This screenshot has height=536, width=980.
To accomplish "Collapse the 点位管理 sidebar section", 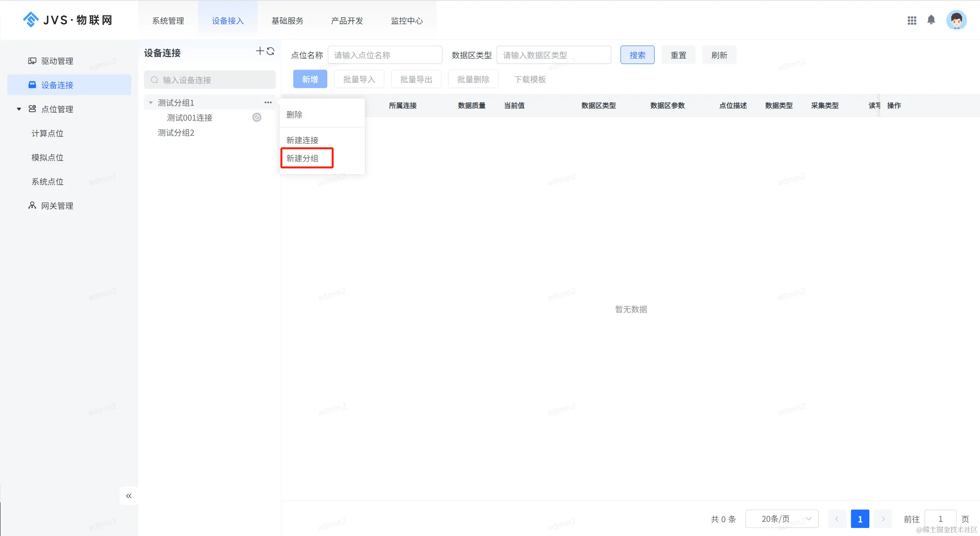I will (x=19, y=109).
